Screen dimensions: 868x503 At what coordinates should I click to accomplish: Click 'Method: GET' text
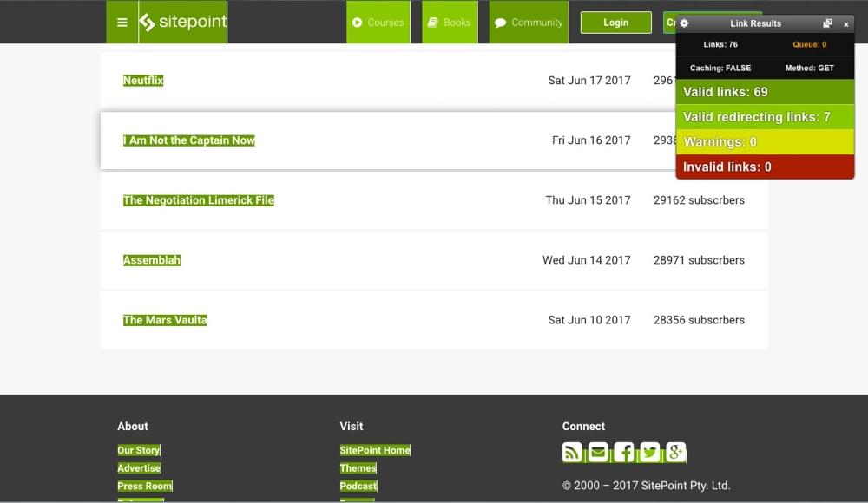coord(809,68)
